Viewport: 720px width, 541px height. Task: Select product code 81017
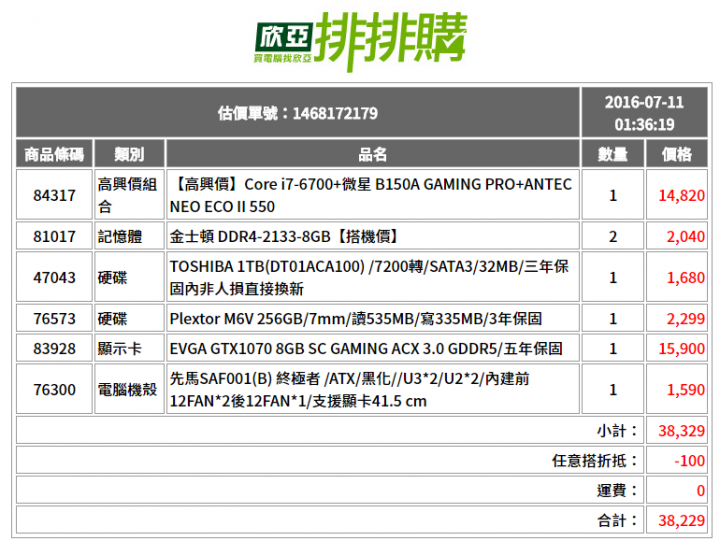pyautogui.click(x=54, y=237)
